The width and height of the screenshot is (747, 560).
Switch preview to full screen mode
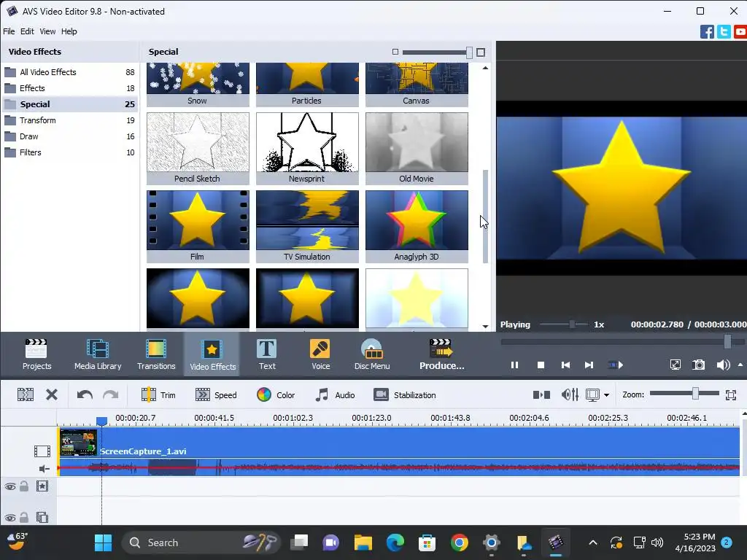tap(675, 365)
